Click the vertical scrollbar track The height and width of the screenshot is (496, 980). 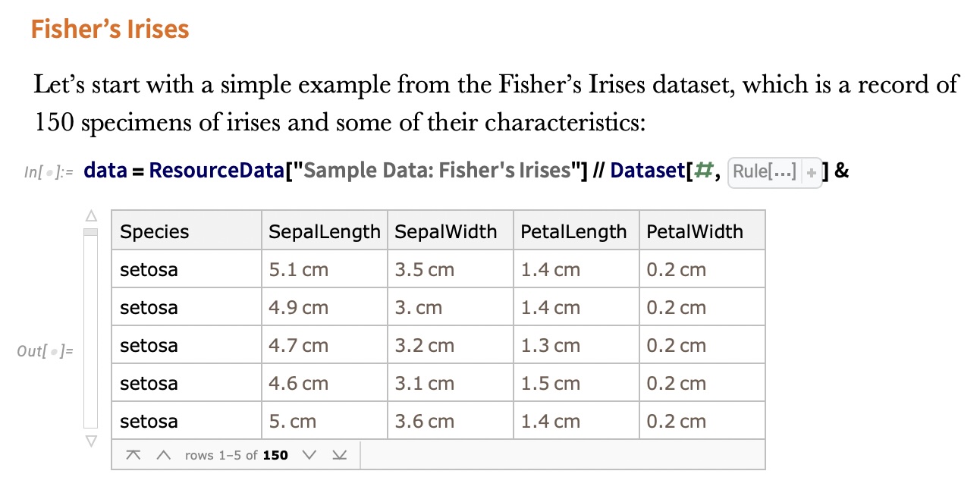(91, 334)
